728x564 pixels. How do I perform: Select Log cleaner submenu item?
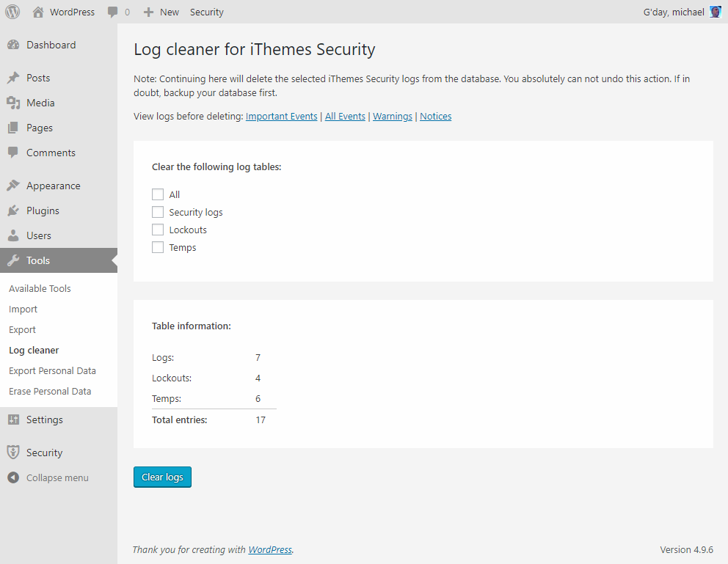pyautogui.click(x=34, y=351)
